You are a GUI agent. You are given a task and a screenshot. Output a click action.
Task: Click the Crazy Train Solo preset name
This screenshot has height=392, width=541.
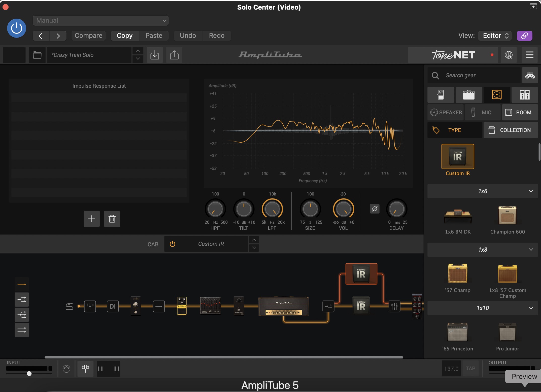coord(89,55)
